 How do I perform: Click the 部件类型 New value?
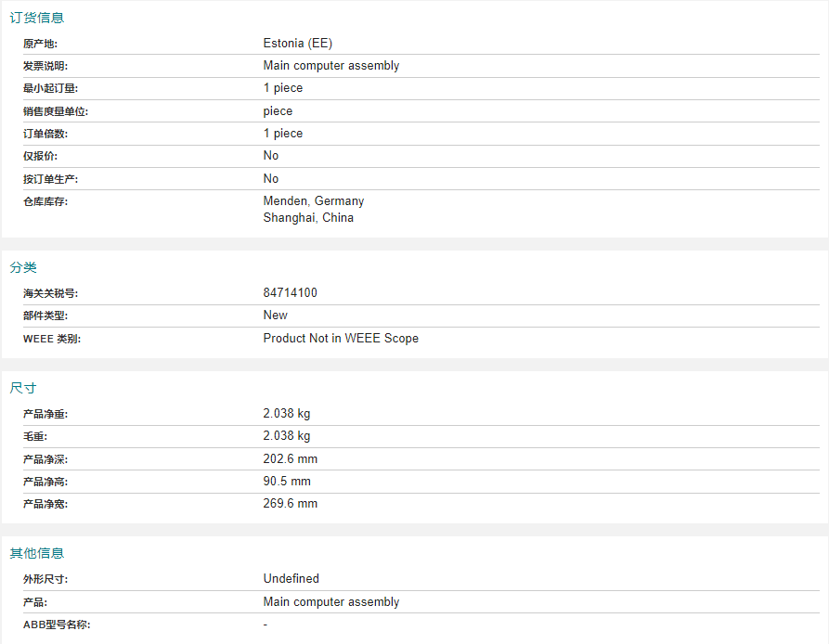tap(276, 315)
